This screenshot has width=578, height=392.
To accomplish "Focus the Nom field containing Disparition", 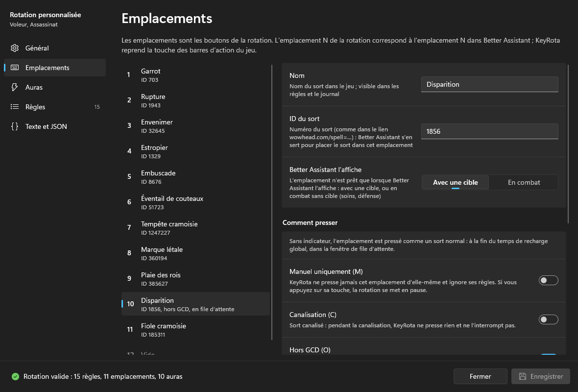I will point(489,84).
